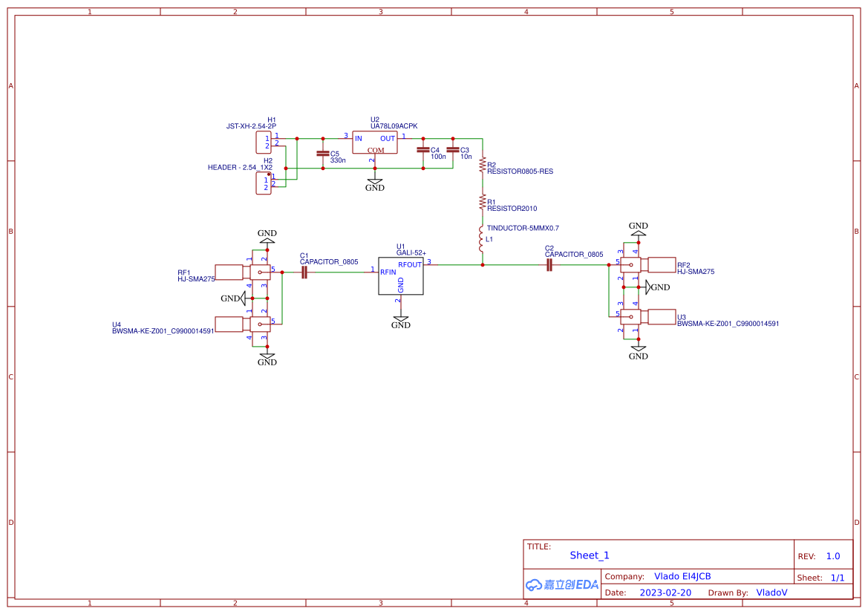Select the RF2 HJ-SMA275 connector

click(647, 264)
